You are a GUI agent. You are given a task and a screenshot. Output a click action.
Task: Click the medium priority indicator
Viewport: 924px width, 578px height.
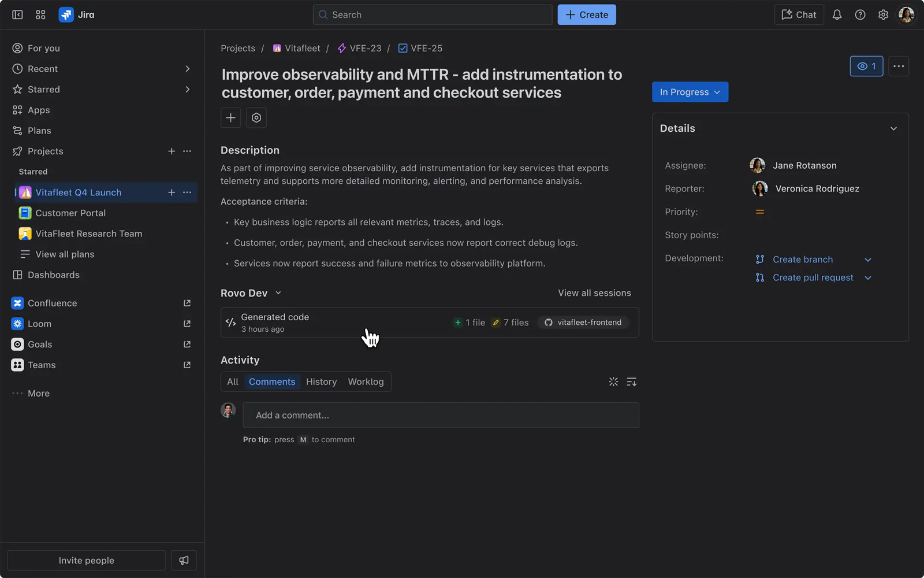pos(760,212)
